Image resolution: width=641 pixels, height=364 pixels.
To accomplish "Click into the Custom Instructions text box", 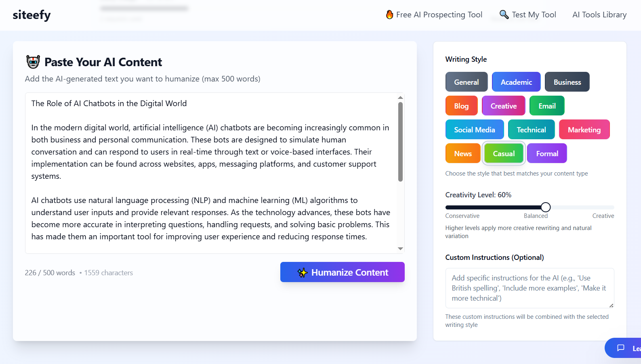I will coord(530,288).
